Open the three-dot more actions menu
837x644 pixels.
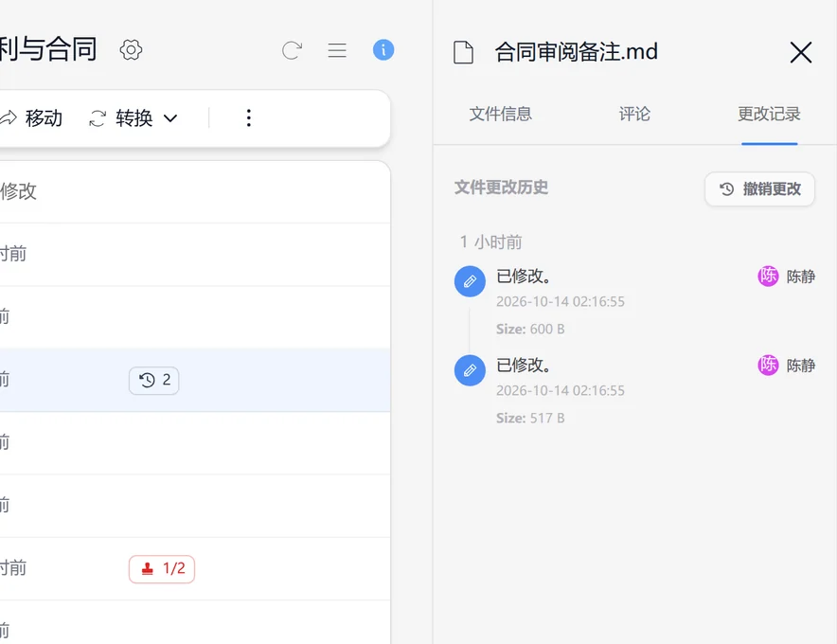(x=249, y=118)
